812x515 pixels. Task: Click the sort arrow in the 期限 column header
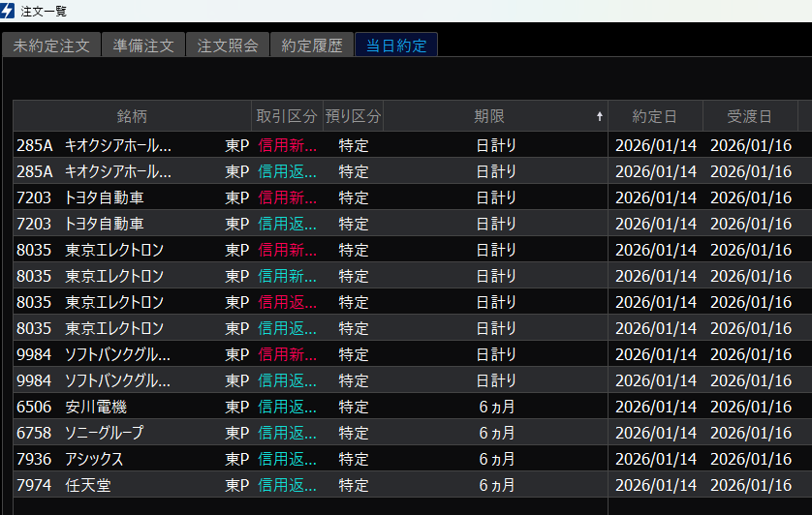599,116
